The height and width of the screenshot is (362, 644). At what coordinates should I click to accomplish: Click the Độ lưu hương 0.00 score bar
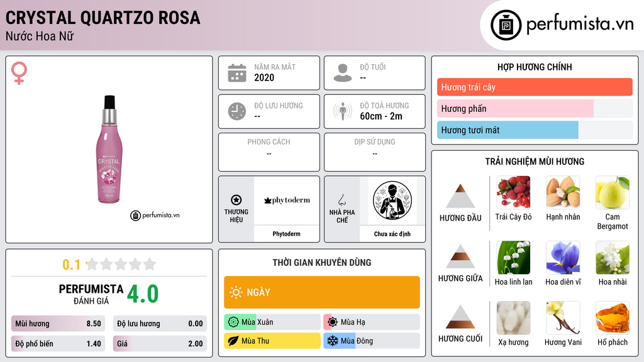[x=160, y=324]
